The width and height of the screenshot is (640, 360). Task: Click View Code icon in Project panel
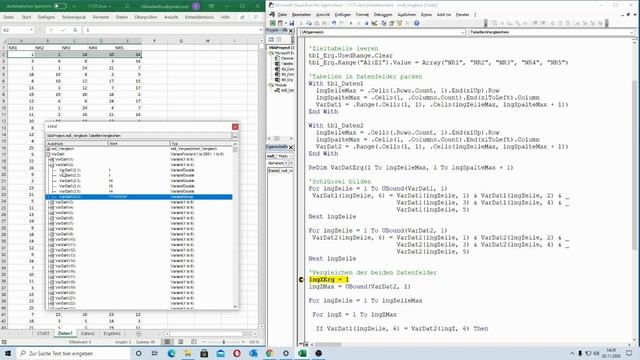click(271, 39)
